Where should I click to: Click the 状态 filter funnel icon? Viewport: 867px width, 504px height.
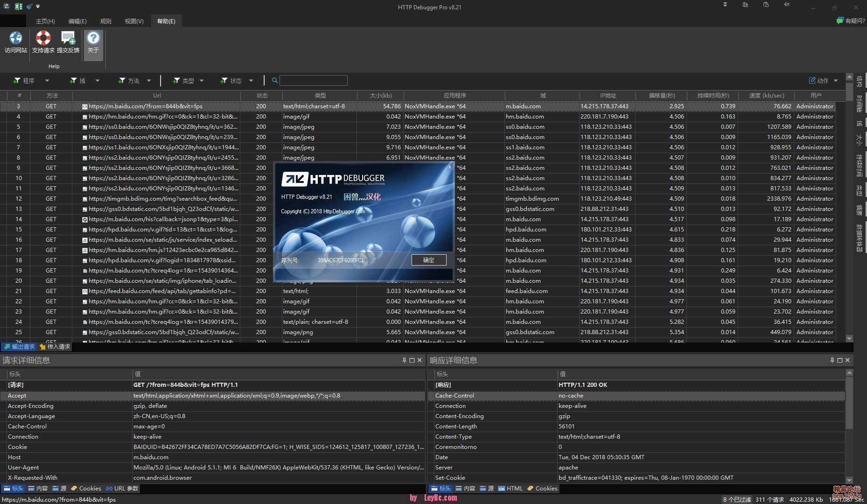click(224, 81)
